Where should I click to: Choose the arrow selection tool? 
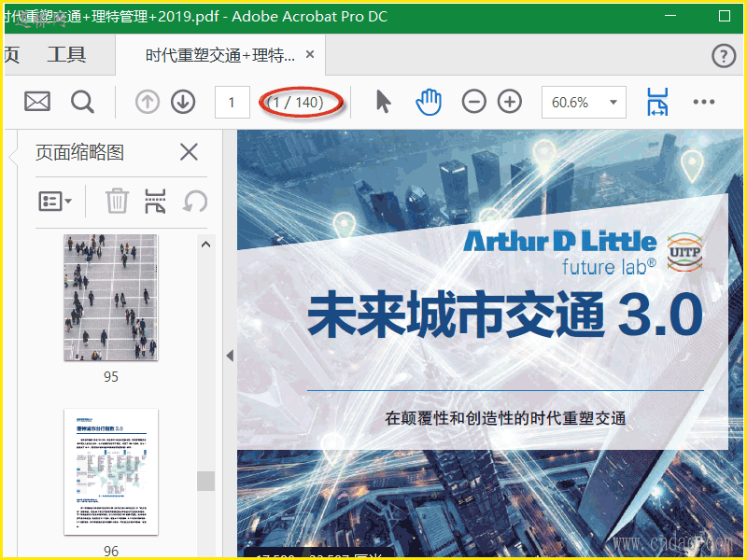tap(383, 102)
